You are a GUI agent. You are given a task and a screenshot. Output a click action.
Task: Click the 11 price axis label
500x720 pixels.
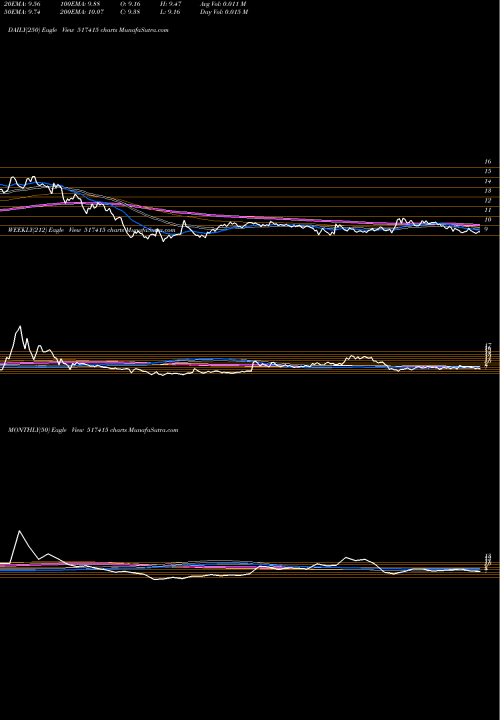click(488, 210)
